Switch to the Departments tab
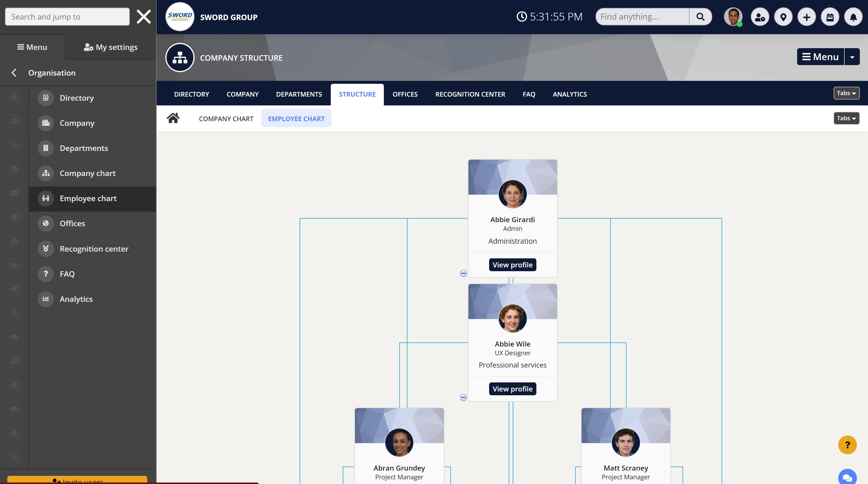Viewport: 868px width, 484px height. tap(299, 95)
